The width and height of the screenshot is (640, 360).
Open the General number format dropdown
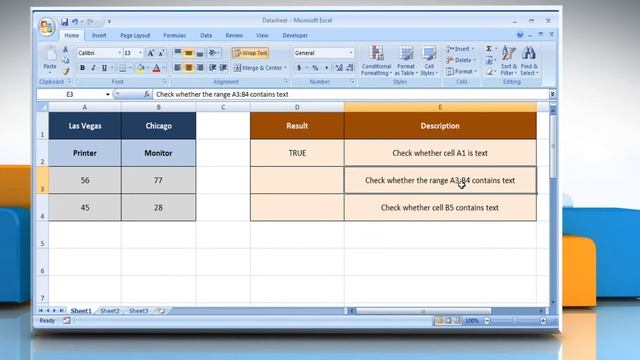[x=351, y=53]
